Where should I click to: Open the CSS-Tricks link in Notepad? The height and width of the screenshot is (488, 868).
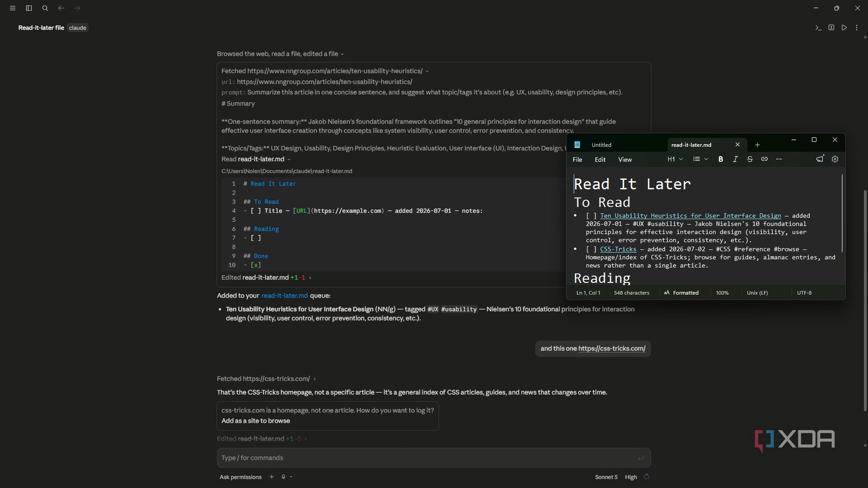(618, 249)
